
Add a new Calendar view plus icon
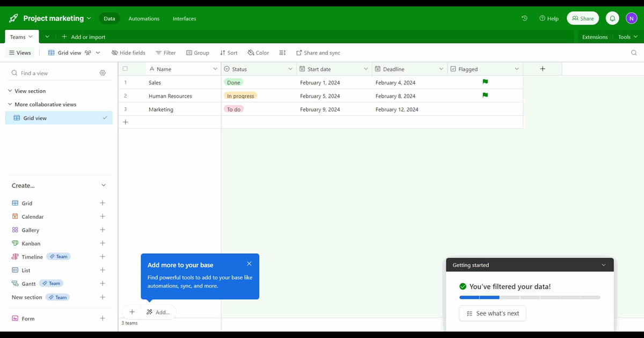click(x=103, y=217)
